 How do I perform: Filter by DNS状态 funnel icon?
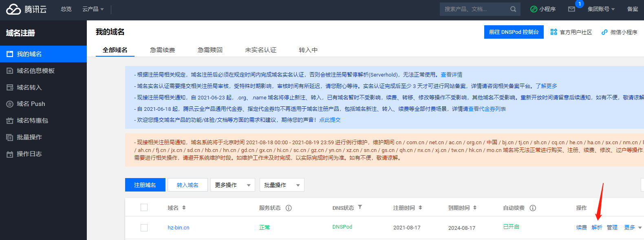coord(360,207)
